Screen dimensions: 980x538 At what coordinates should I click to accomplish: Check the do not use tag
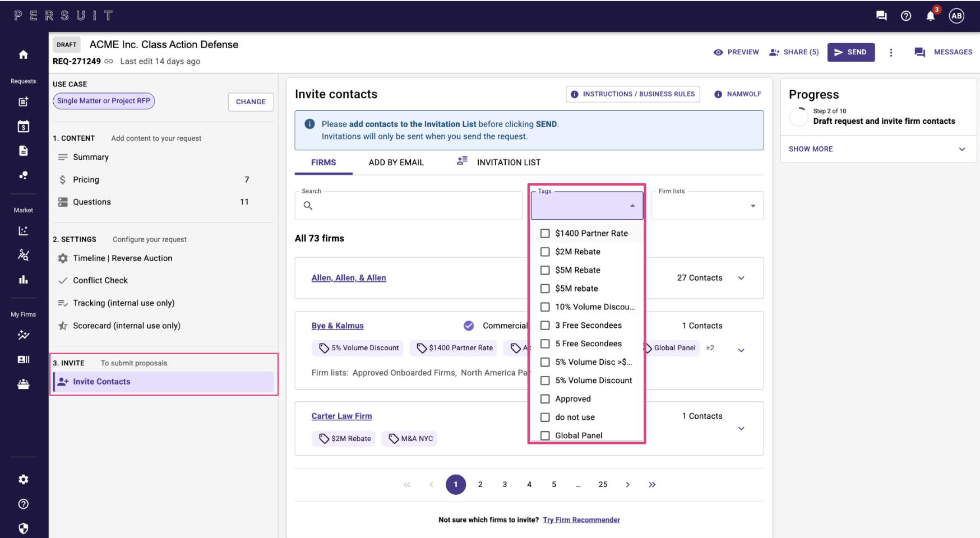click(x=544, y=417)
